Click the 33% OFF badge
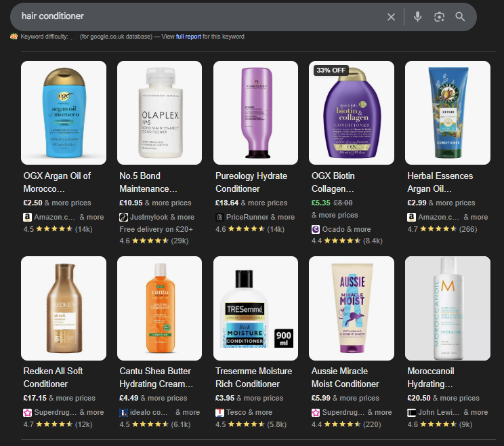Screen dimensions: 504x446 tap(331, 70)
